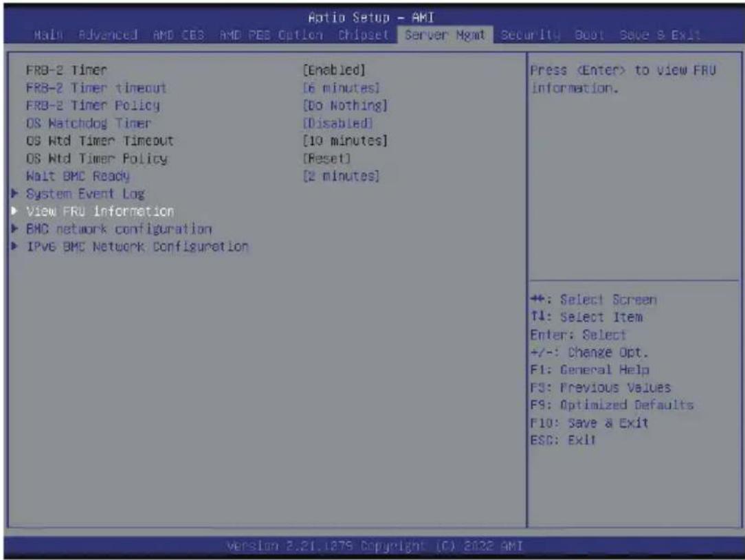The width and height of the screenshot is (745, 560).
Task: Open the Boot tab
Action: tap(590, 34)
